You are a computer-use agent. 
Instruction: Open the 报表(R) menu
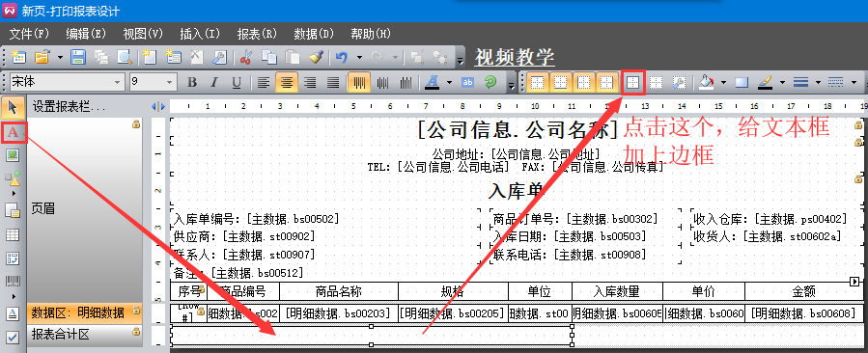coord(256,33)
